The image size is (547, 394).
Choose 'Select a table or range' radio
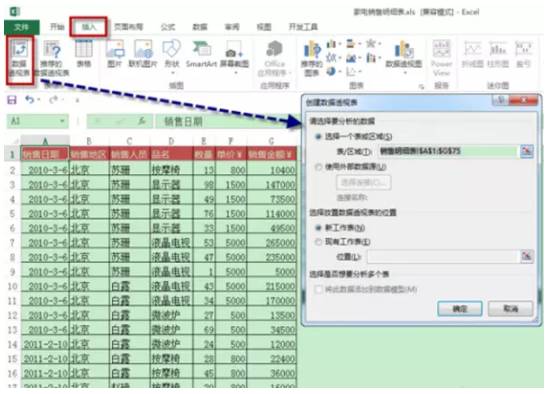click(318, 136)
